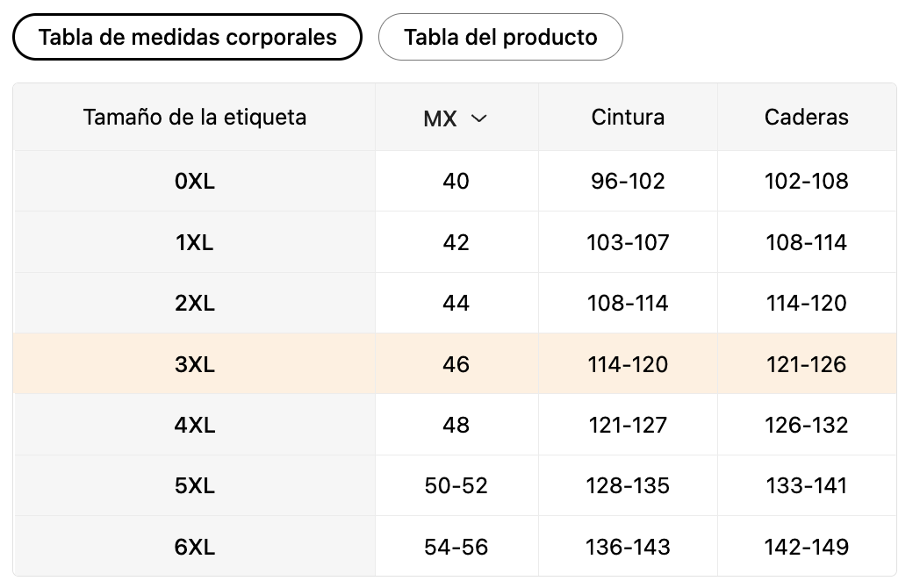Switch to Tabla de medidas corporales tab
920x588 pixels.
point(187,37)
